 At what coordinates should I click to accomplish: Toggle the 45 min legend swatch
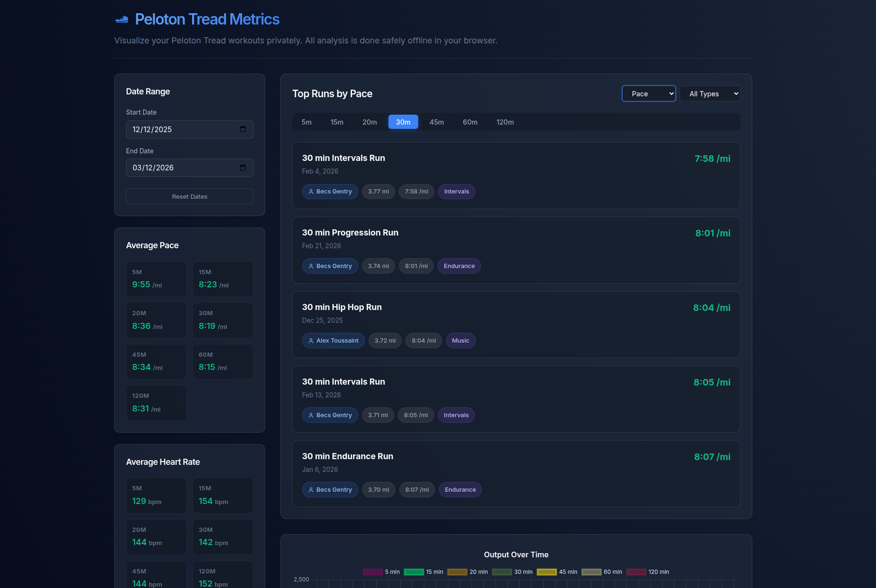coord(547,572)
